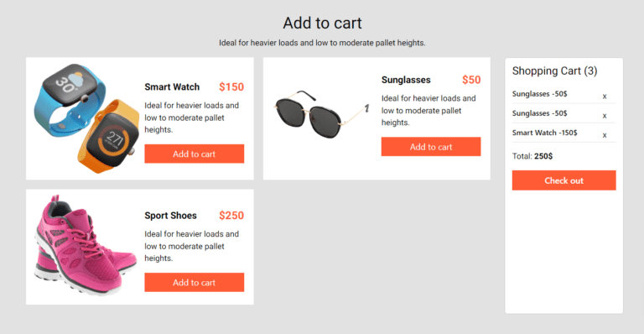The height and width of the screenshot is (334, 644).
Task: Add Smart Watch to cart
Action: 195,154
